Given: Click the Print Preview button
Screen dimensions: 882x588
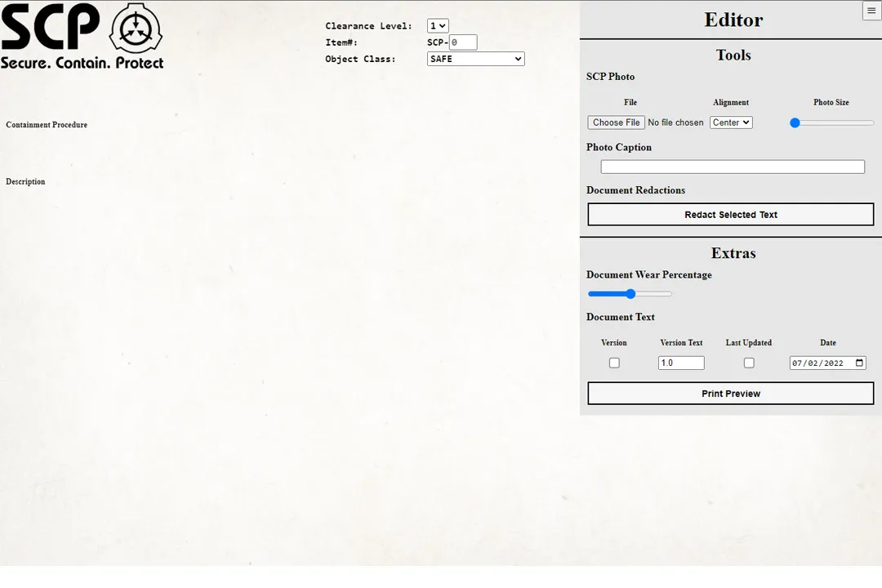Looking at the screenshot, I should click(731, 394).
